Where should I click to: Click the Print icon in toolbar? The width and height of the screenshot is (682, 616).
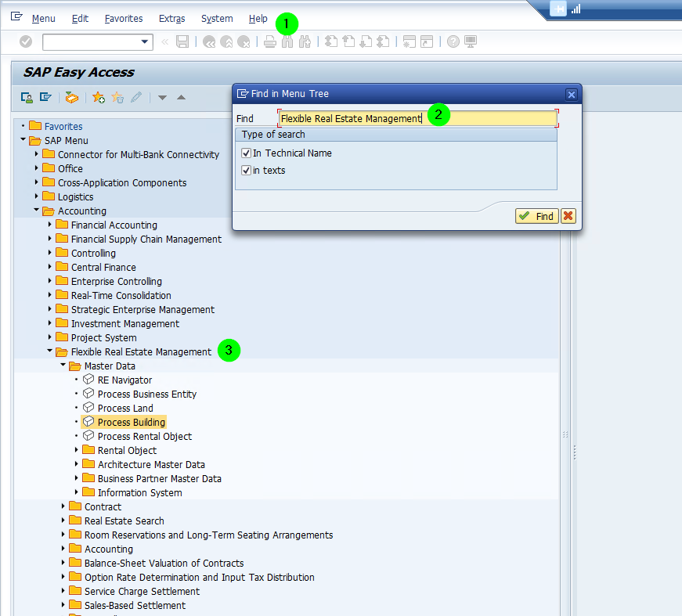coord(270,41)
